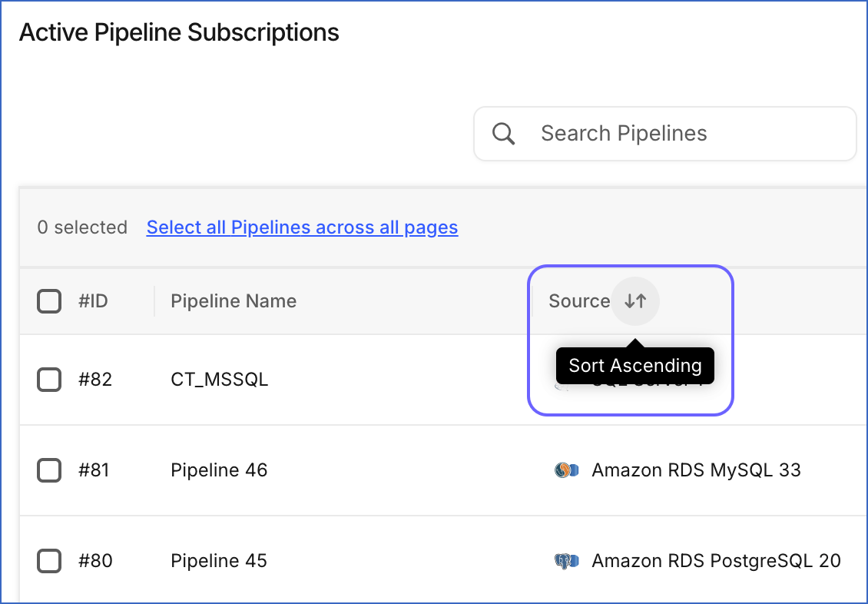Tick the checkbox for Pipeline 45
Image resolution: width=868 pixels, height=604 pixels.
point(49,561)
